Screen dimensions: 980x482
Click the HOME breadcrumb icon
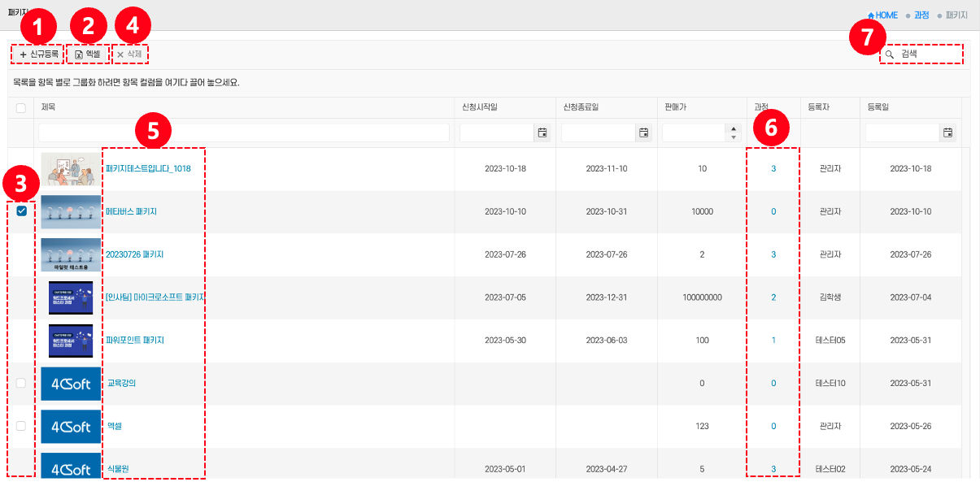871,15
